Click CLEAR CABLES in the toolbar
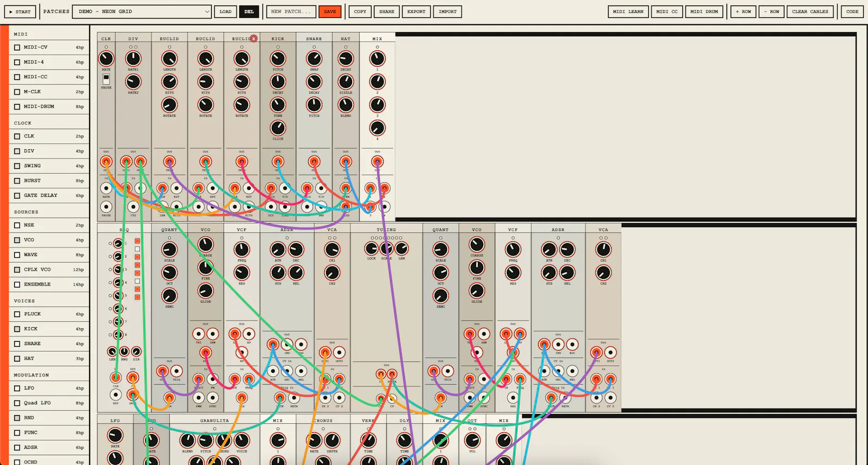The width and height of the screenshot is (868, 465). pyautogui.click(x=810, y=11)
